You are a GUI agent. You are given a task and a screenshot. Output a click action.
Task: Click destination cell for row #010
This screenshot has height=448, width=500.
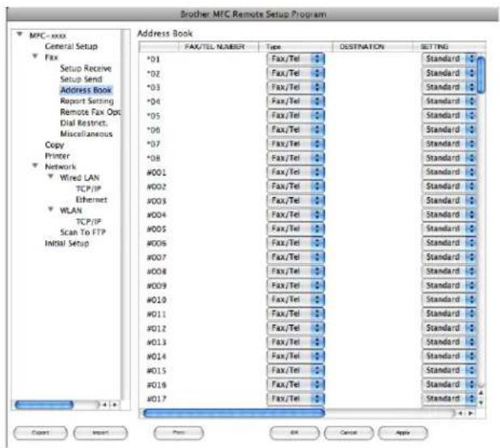click(x=373, y=299)
